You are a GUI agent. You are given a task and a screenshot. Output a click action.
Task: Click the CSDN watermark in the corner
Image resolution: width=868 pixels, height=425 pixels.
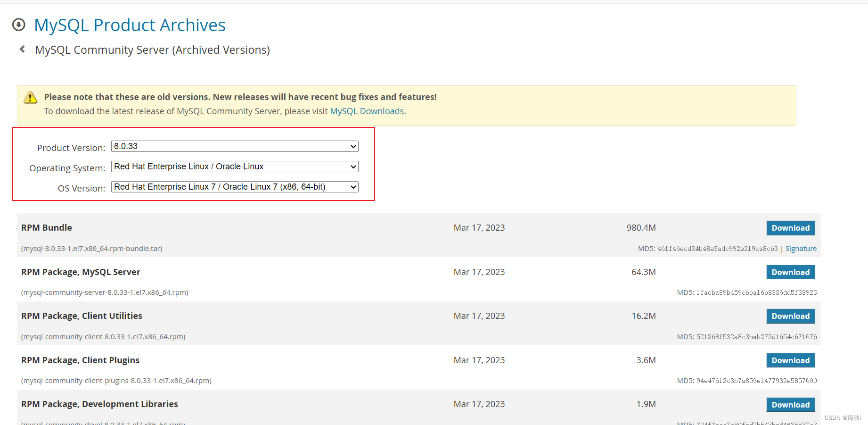pos(843,417)
